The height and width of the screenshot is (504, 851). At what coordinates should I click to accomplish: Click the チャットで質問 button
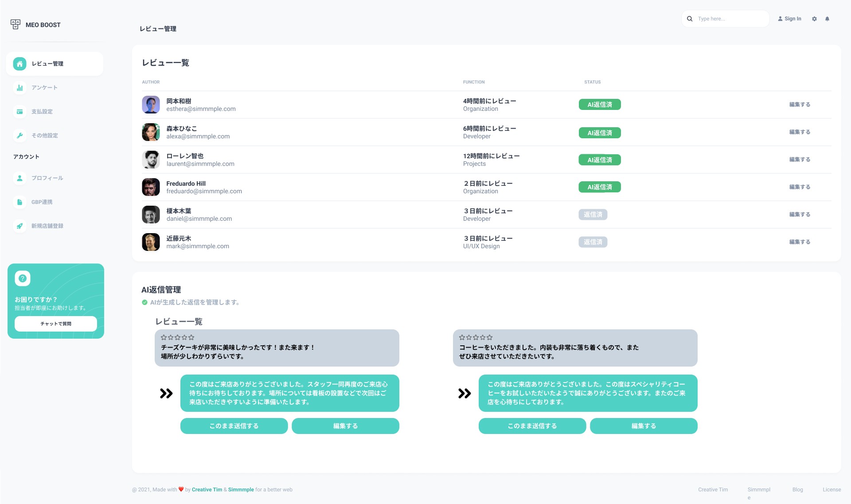56,324
